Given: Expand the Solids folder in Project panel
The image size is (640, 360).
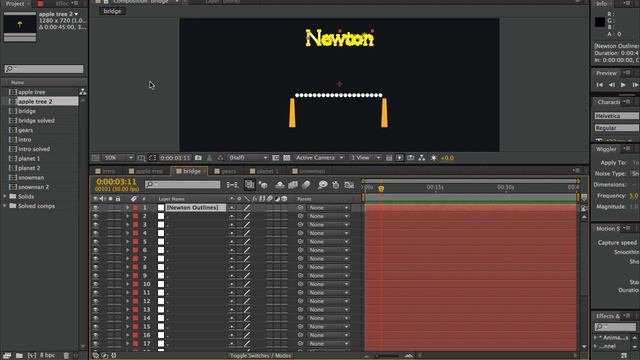Looking at the screenshot, I should coord(5,196).
